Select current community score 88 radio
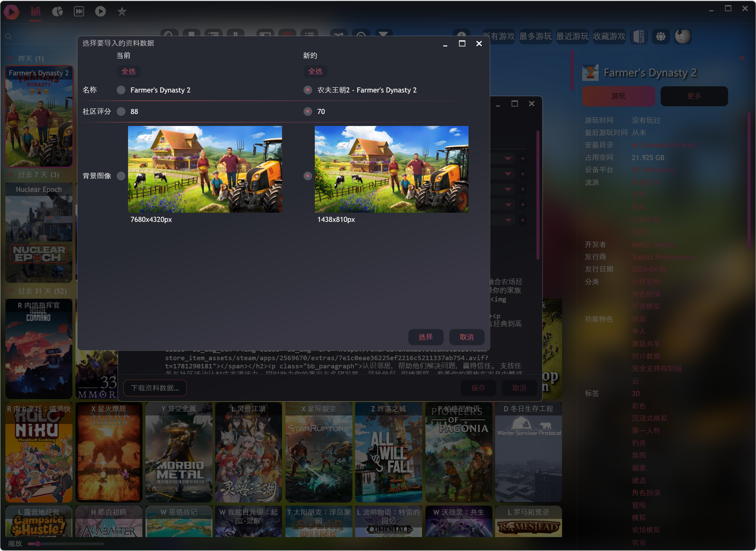The width and height of the screenshot is (756, 551). (121, 112)
